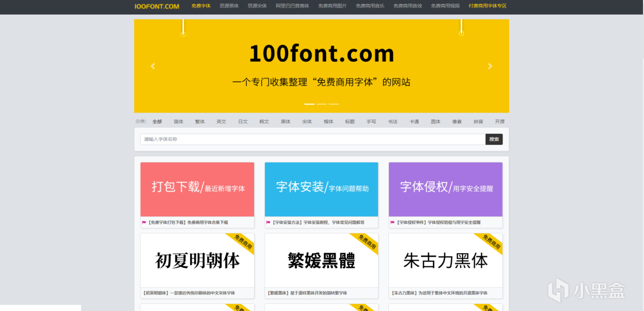Image resolution: width=644 pixels, height=311 pixels.
Task: Filter by 楷体 category
Action: 329,122
